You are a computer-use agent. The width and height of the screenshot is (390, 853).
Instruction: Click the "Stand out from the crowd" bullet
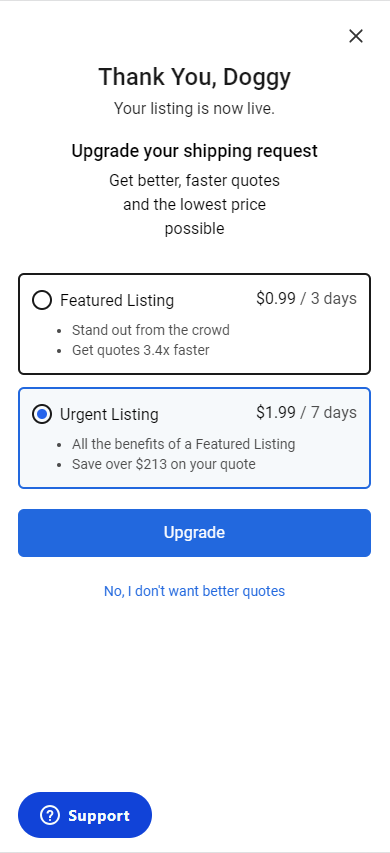coord(151,330)
